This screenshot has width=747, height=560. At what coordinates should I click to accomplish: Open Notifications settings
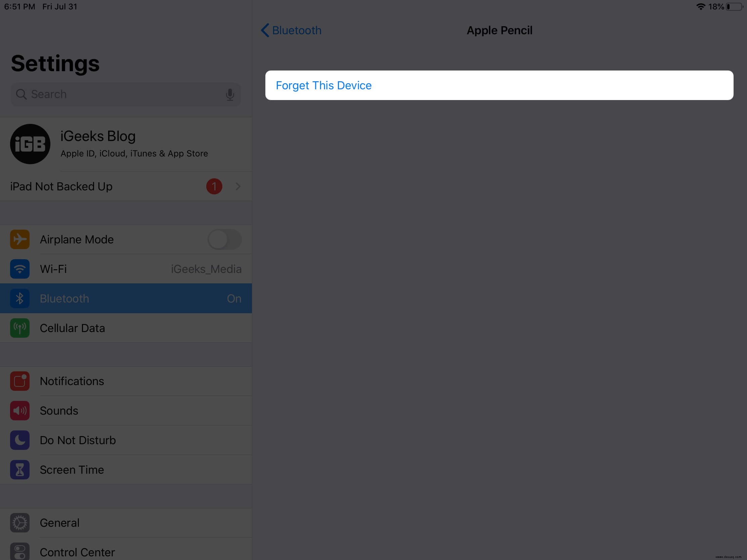[126, 381]
